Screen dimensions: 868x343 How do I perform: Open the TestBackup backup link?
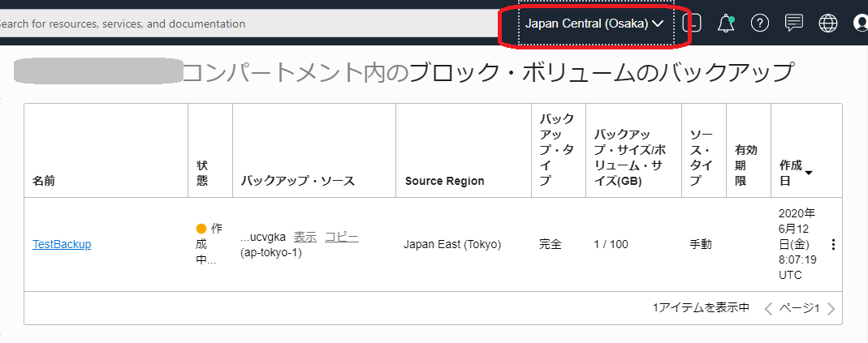pos(62,244)
